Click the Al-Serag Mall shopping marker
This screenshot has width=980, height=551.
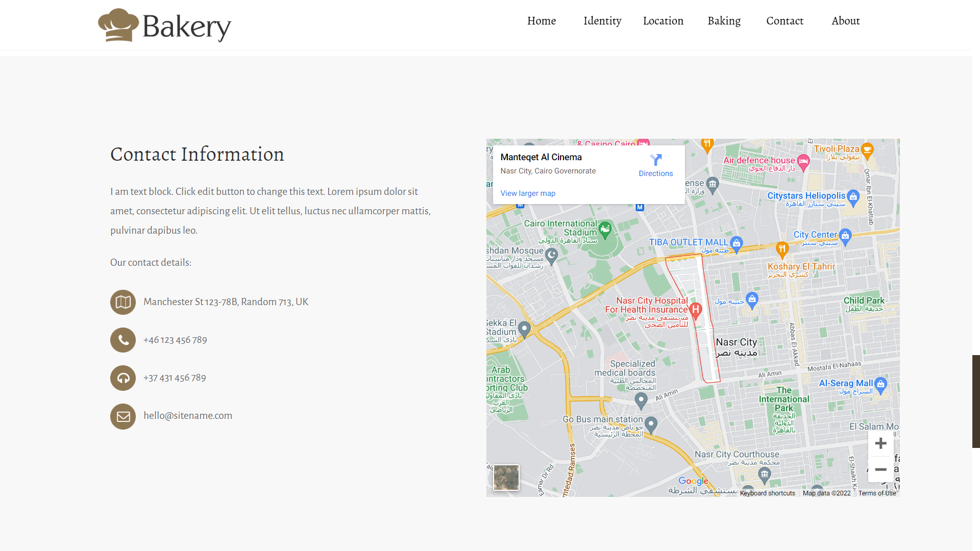880,385
